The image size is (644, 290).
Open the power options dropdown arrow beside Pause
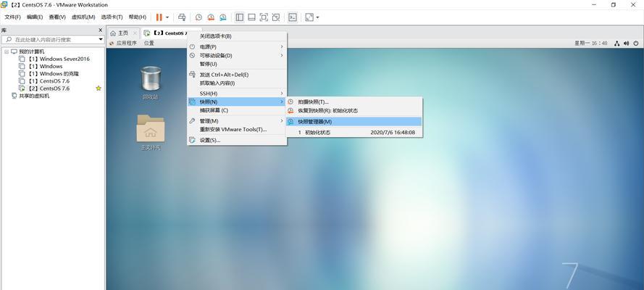click(167, 17)
